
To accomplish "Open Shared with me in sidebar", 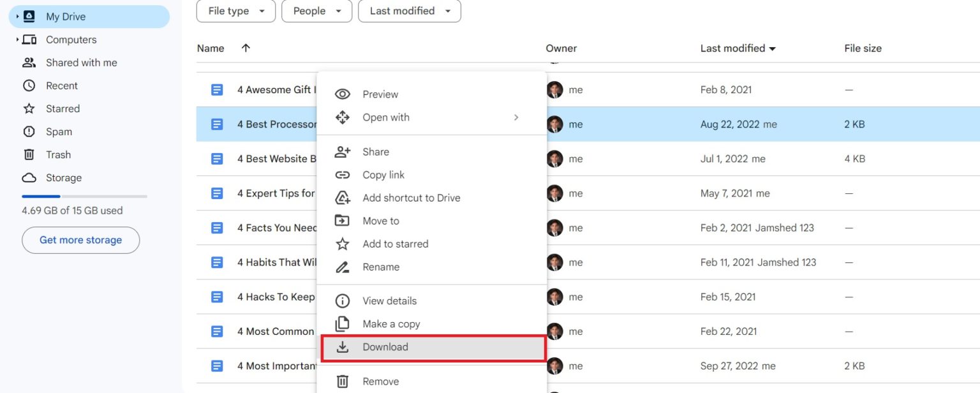I will point(81,63).
